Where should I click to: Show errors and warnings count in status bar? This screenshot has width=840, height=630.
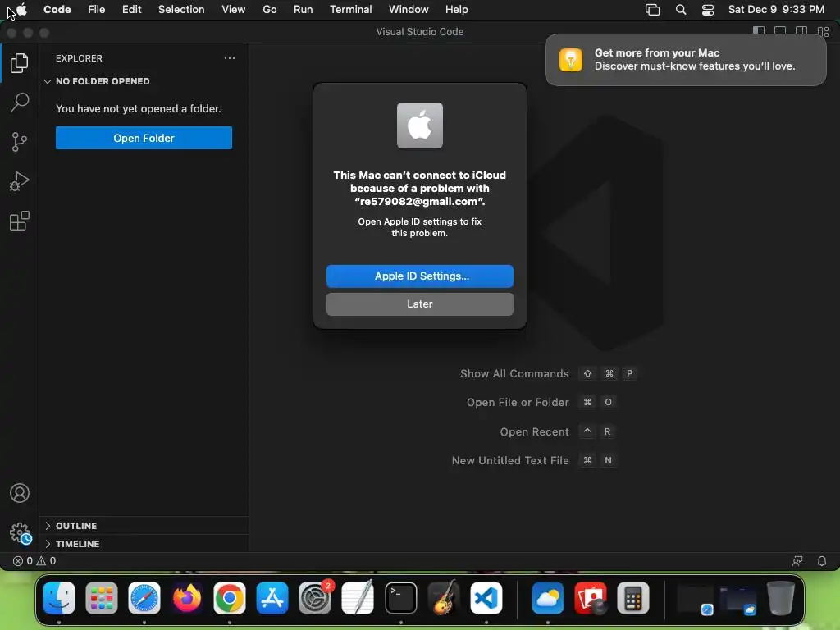34,561
